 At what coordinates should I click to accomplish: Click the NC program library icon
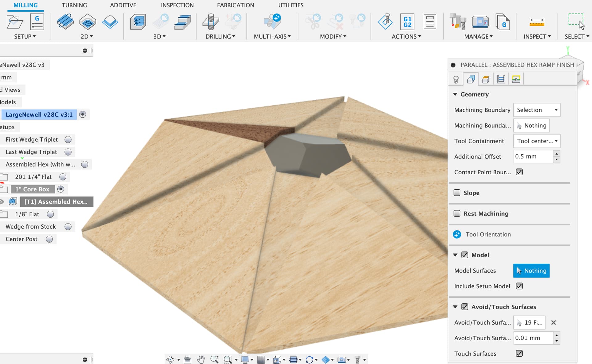click(x=502, y=22)
